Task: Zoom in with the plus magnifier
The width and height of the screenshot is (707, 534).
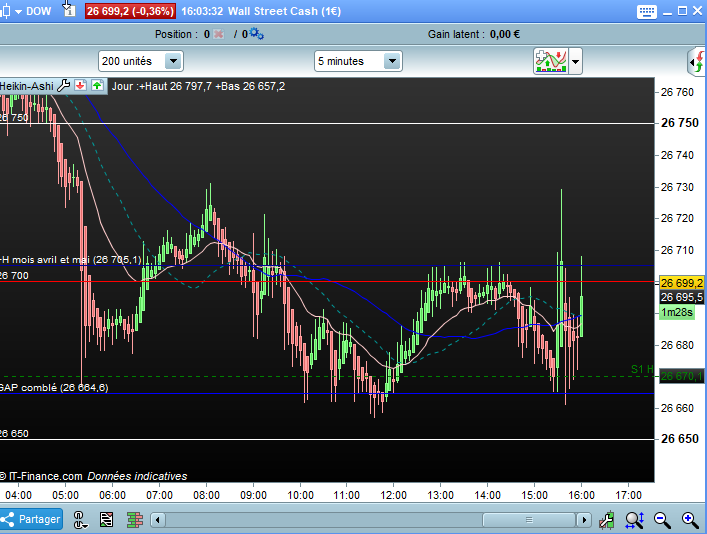Action: coord(690,520)
